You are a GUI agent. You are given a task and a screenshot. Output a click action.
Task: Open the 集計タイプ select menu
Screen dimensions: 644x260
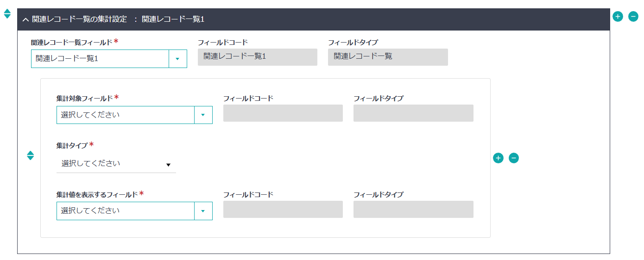click(x=116, y=164)
